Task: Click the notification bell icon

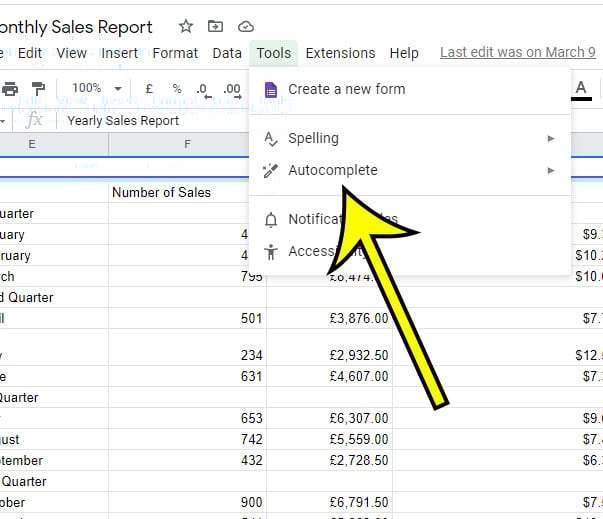Action: pos(271,220)
